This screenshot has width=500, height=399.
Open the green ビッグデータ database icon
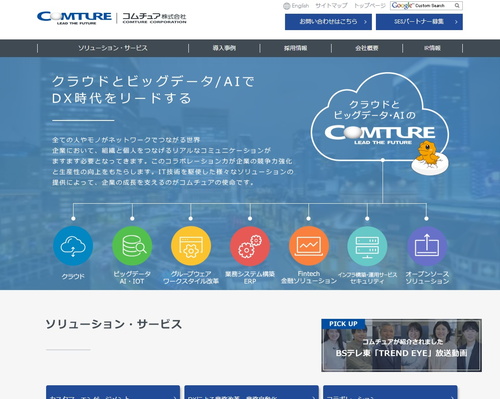point(132,246)
